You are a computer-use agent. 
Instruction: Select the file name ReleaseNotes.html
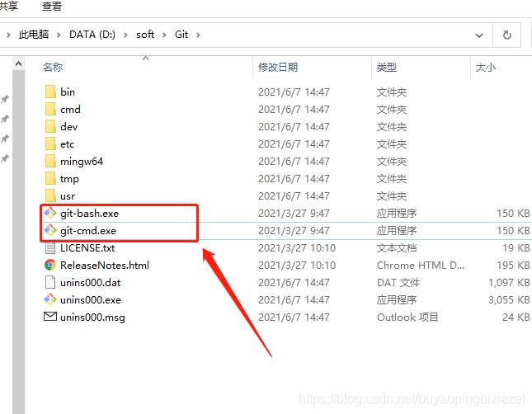pyautogui.click(x=105, y=265)
